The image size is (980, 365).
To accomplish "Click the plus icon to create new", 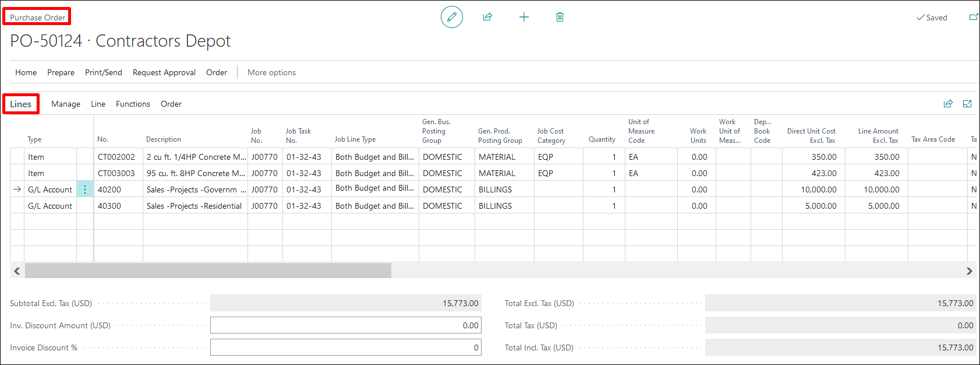I will point(524,17).
